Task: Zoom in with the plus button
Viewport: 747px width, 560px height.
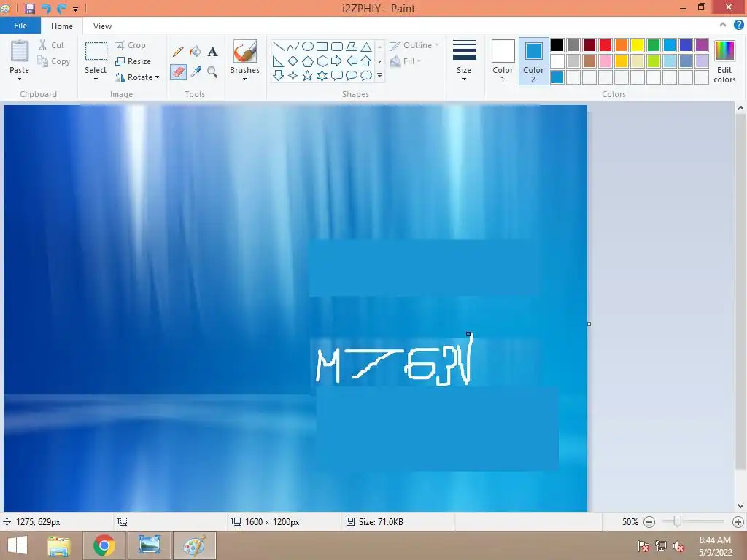Action: (x=738, y=522)
